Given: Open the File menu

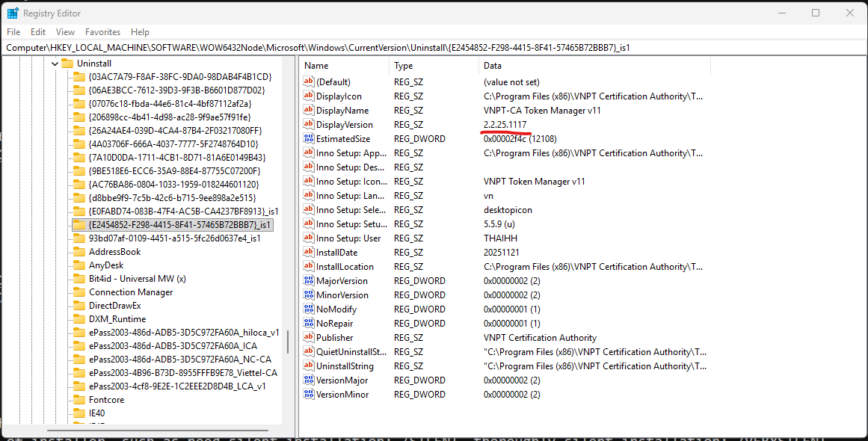Looking at the screenshot, I should pyautogui.click(x=13, y=32).
